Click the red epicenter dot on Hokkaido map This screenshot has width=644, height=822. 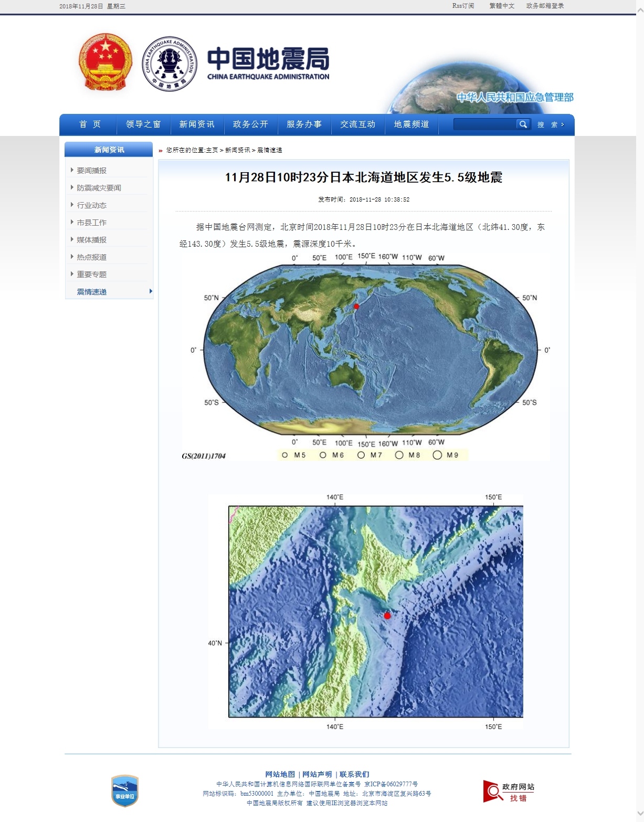tap(387, 616)
